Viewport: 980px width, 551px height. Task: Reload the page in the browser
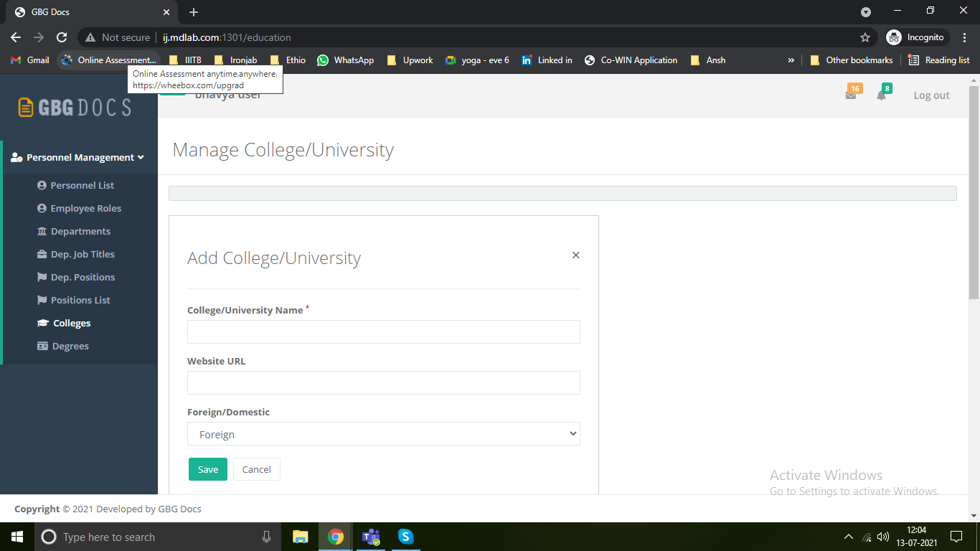pos(62,37)
